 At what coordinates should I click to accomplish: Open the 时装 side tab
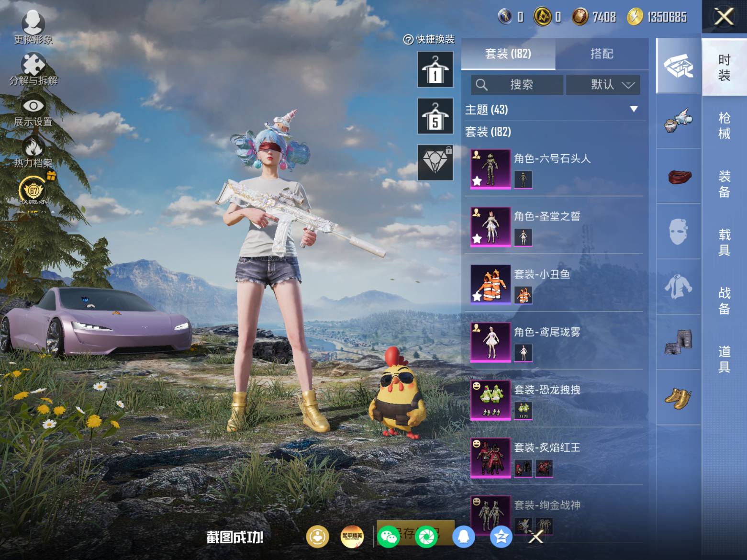point(725,67)
